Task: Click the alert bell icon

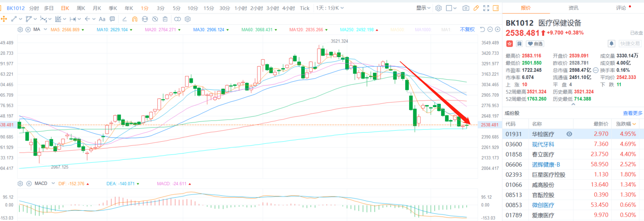Action: click(611, 44)
